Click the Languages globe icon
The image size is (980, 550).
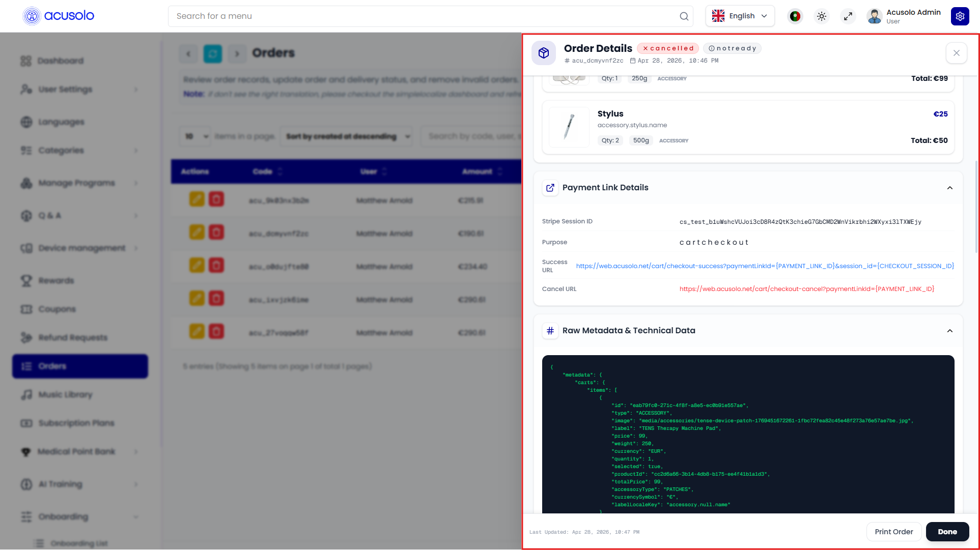click(x=26, y=122)
